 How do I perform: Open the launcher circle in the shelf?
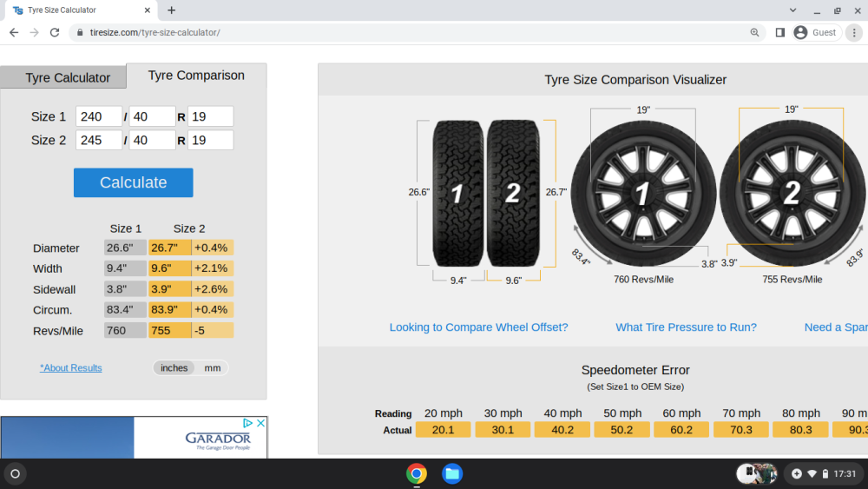click(15, 473)
